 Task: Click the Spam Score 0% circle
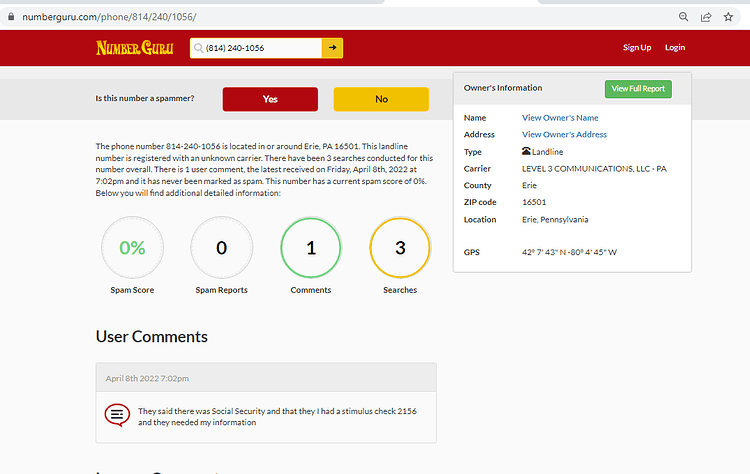tap(132, 247)
